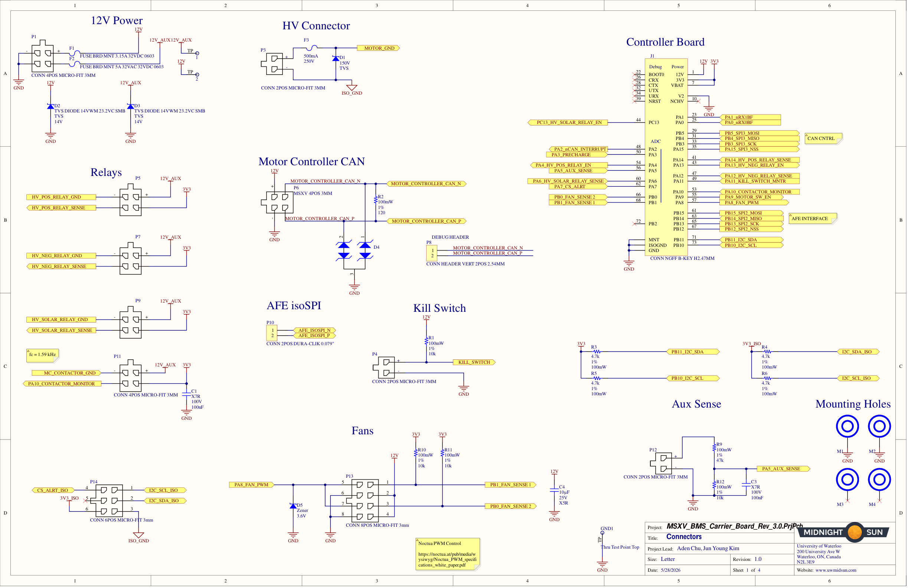The width and height of the screenshot is (908, 588).
Task: Click the ISO_GND symbol under HV Connector
Action: (352, 88)
